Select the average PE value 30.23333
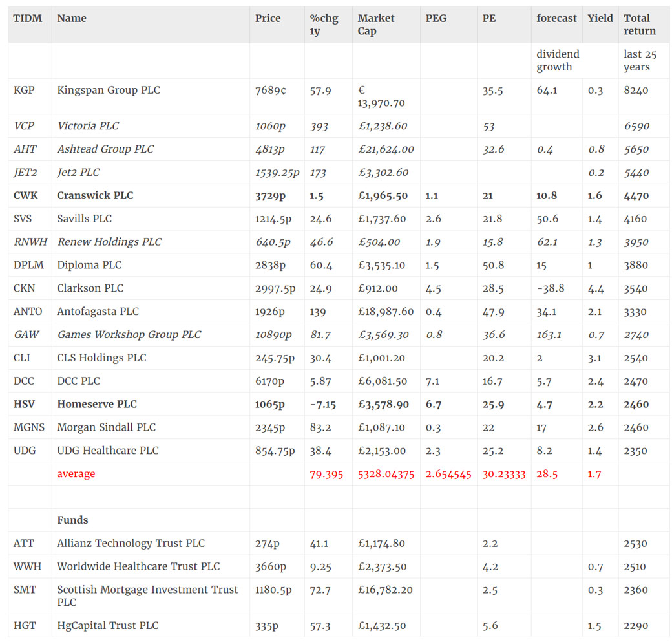The image size is (672, 642). [503, 474]
